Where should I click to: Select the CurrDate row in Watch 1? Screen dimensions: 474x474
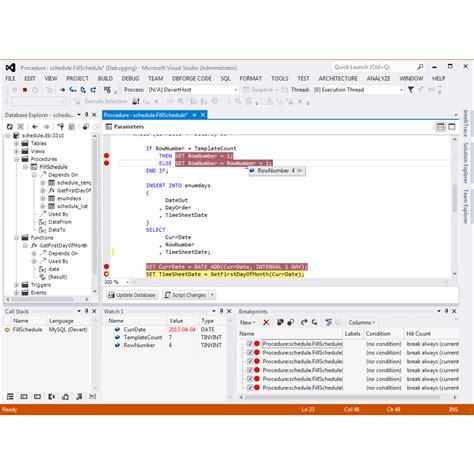pyautogui.click(x=165, y=329)
